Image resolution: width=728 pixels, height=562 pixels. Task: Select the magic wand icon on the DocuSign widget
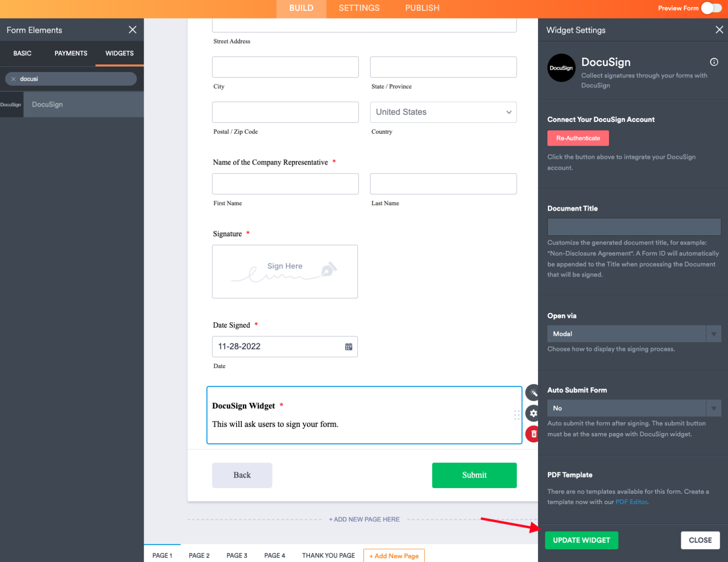point(533,392)
